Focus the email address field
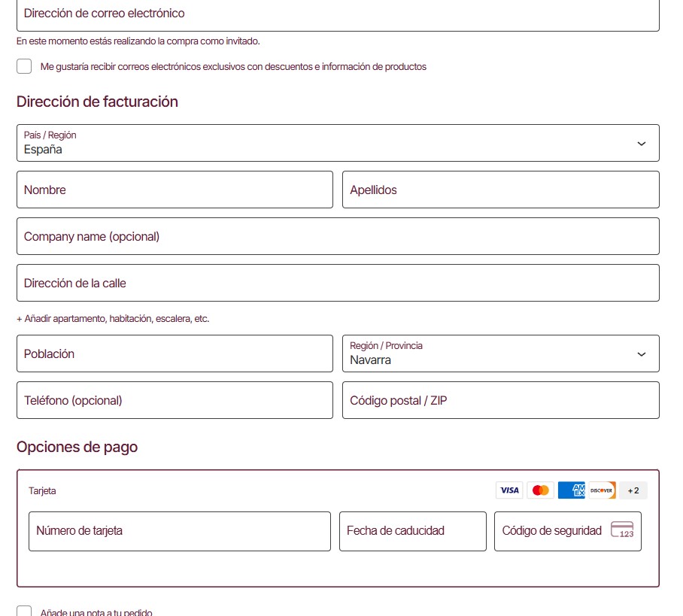This screenshot has height=616, width=683. pos(338,14)
